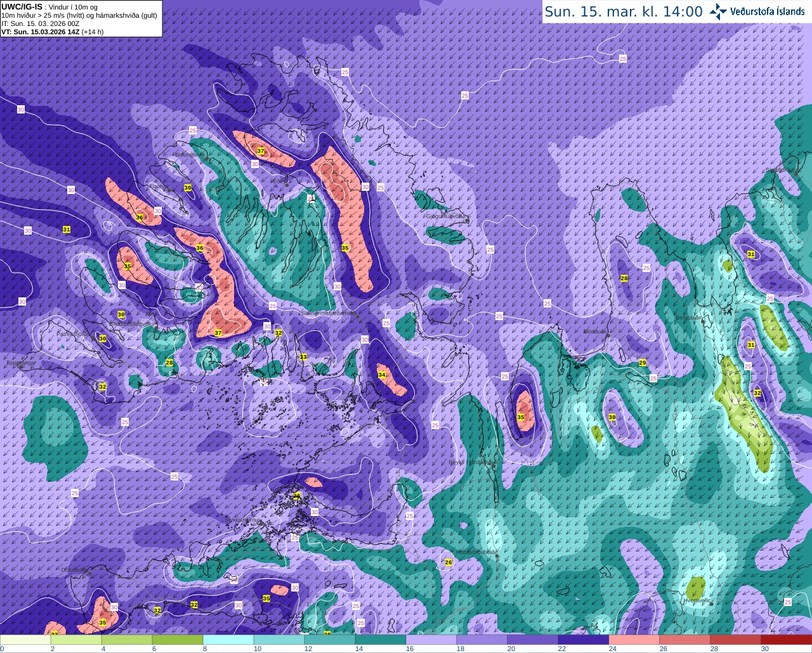Viewport: 812px width, 653px height.
Task: Select the dark teal swatch between 14 and 16
Action: pos(381,640)
